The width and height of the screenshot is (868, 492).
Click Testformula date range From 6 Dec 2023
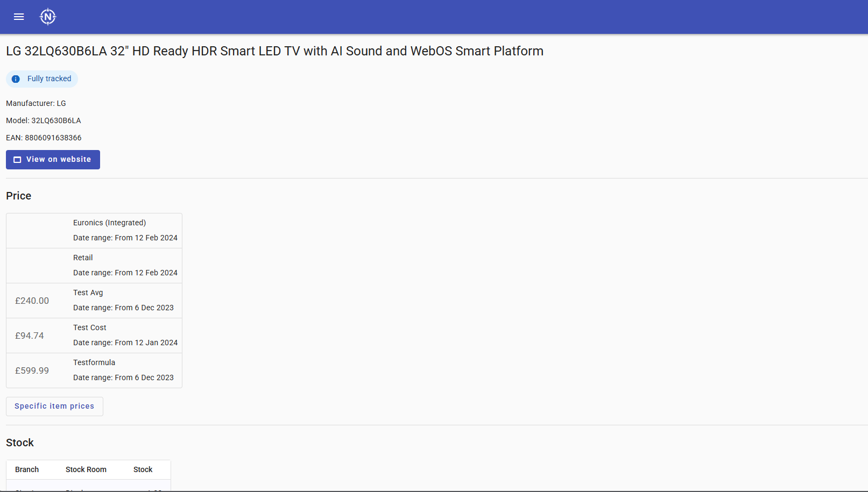[123, 377]
